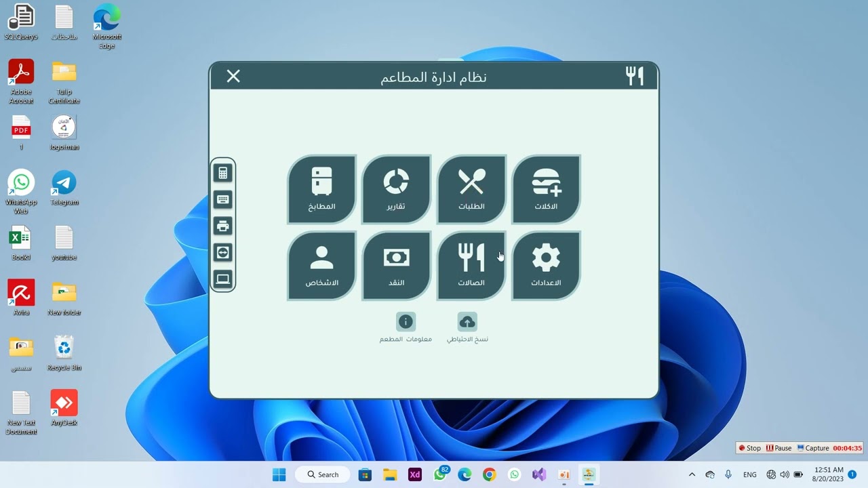The width and height of the screenshot is (868, 488).
Task: Open the الصالات (halls) tile
Action: (x=471, y=266)
